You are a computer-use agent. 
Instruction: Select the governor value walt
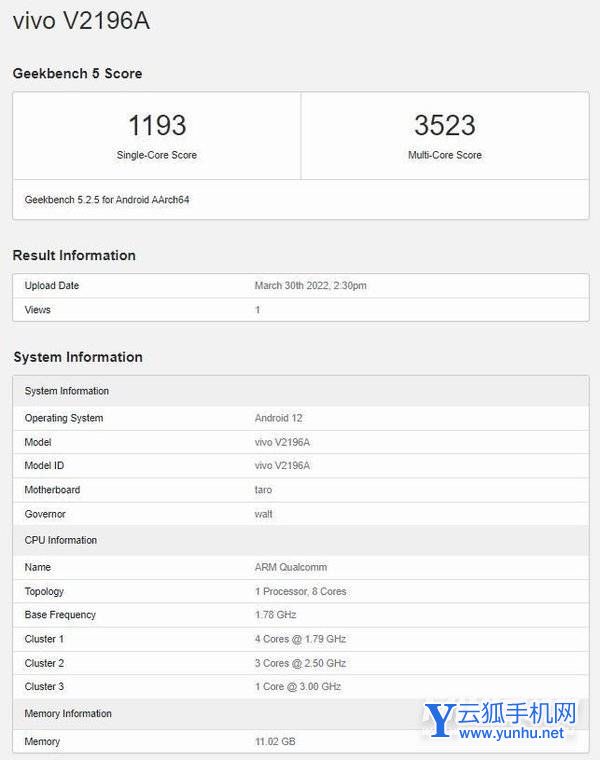click(263, 514)
